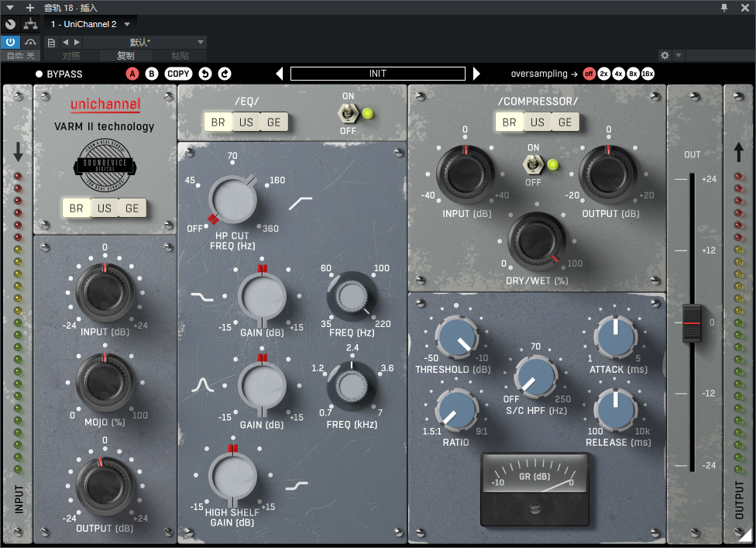This screenshot has width=756, height=548.
Task: Click the undo arrow icon
Action: [x=205, y=74]
